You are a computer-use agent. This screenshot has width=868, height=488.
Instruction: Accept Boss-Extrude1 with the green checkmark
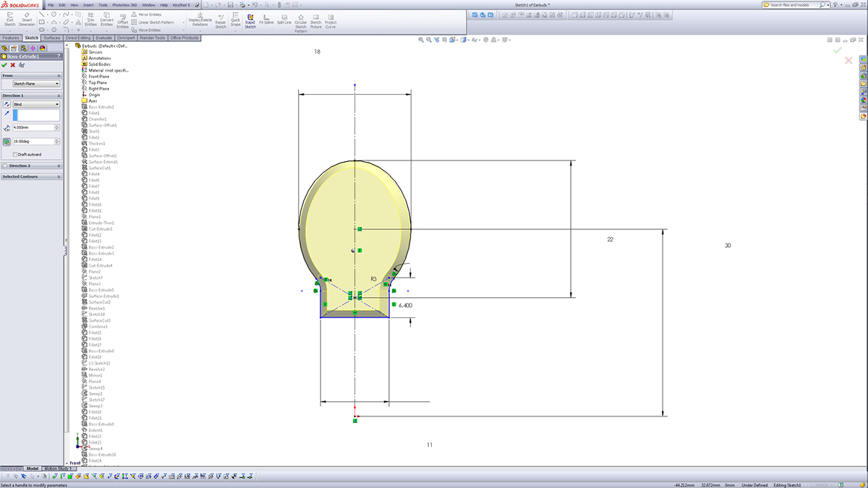coord(4,64)
